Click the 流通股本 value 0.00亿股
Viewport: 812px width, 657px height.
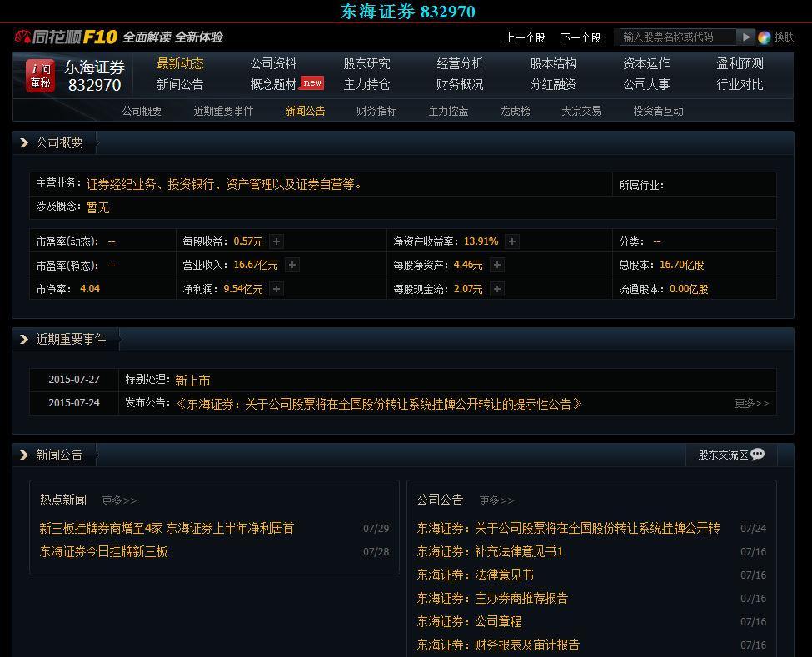tap(689, 289)
